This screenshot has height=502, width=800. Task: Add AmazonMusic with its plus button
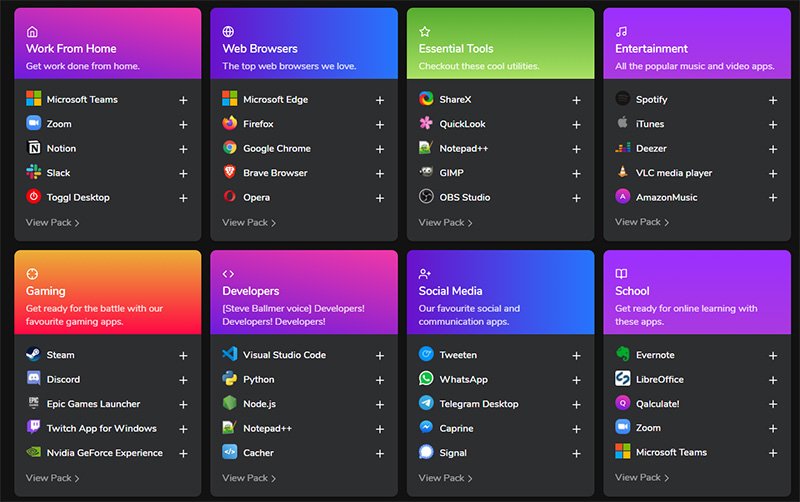pyautogui.click(x=772, y=197)
